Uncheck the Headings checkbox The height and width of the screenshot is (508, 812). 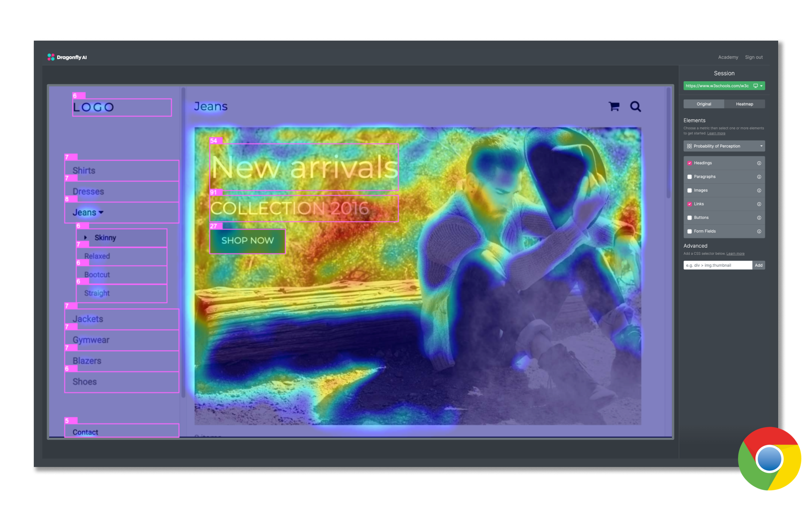[689, 163]
